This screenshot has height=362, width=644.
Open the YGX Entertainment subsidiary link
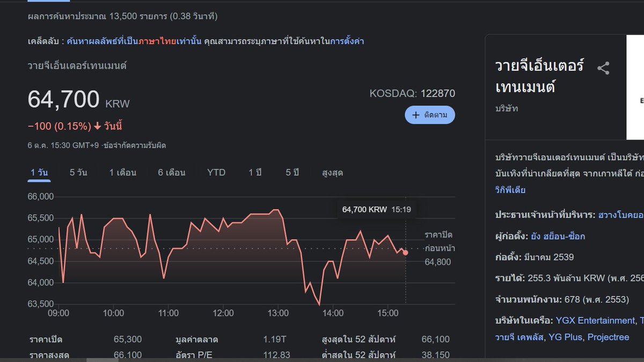coord(595,320)
